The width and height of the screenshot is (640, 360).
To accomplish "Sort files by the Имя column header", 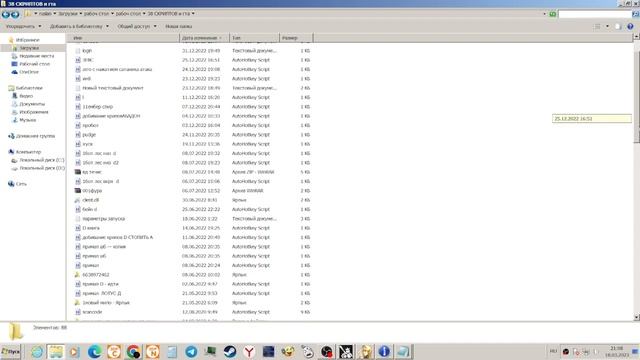I will [x=122, y=38].
